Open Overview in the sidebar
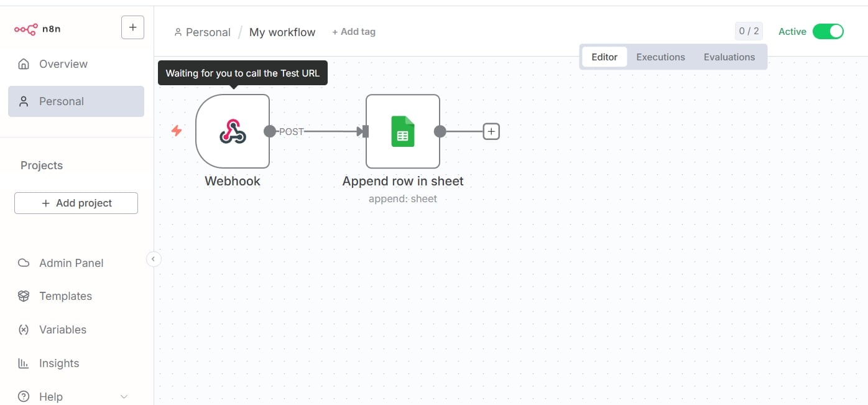Viewport: 868px width, 405px height. coord(63,64)
